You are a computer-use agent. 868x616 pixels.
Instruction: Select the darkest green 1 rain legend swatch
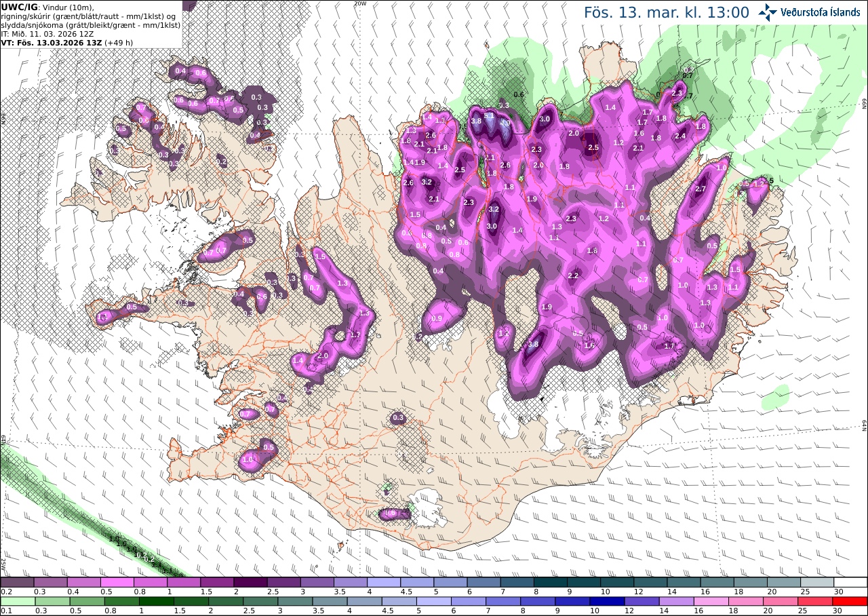click(x=157, y=601)
